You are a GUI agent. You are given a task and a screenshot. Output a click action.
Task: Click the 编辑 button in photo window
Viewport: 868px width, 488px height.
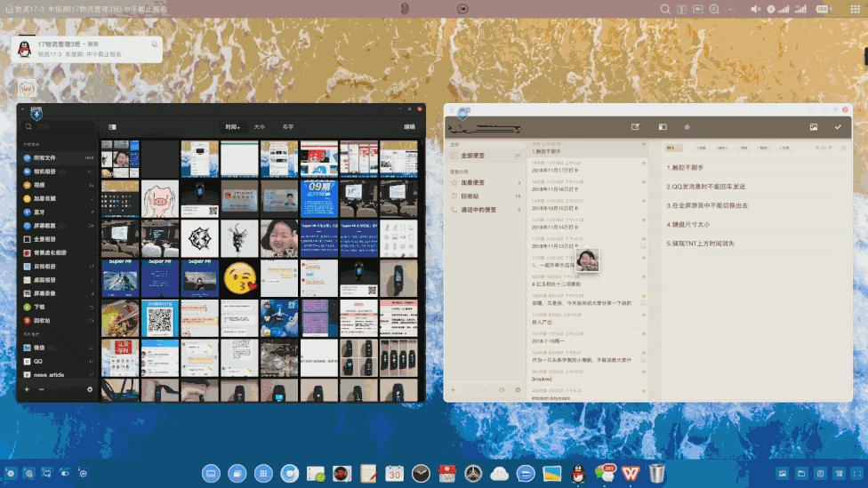click(x=408, y=127)
